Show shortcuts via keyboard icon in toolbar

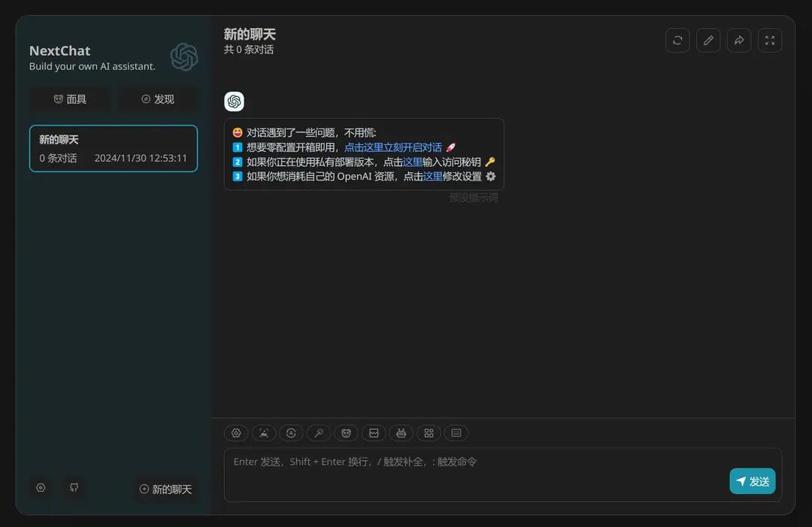point(456,433)
